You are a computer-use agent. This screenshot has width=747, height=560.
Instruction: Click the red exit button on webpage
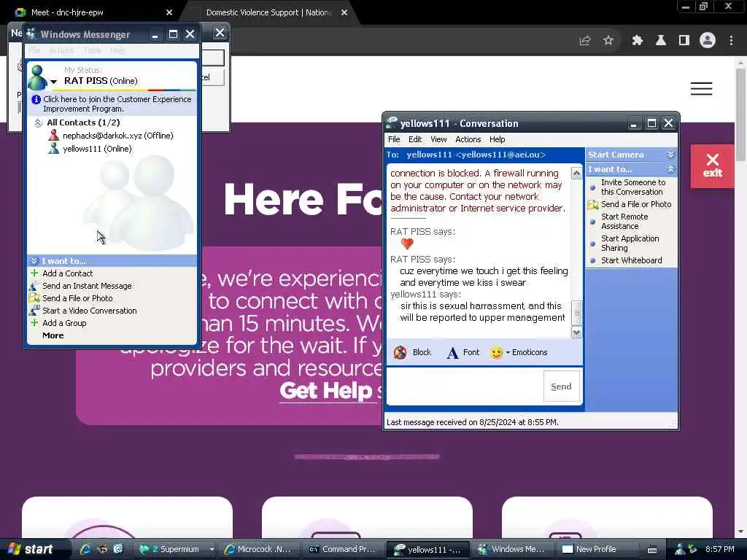tap(712, 166)
